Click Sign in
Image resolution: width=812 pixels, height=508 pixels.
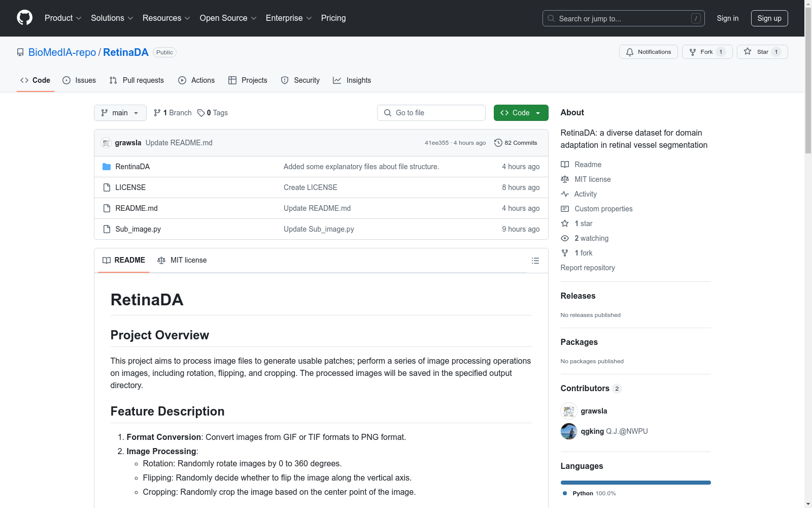click(x=728, y=18)
